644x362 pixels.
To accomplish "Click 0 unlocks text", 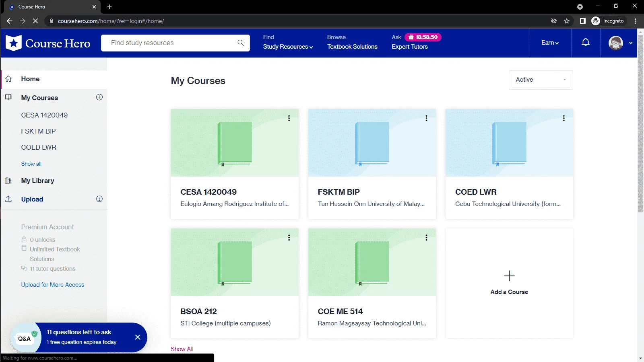I will click(x=42, y=240).
